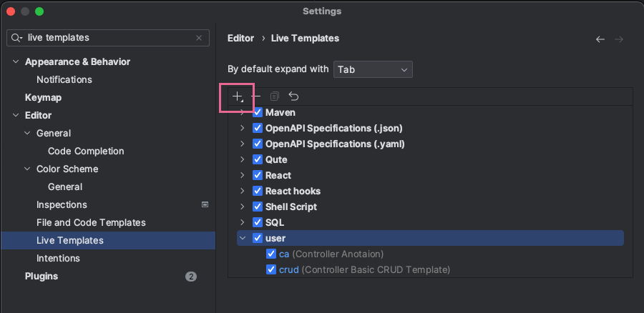Viewport: 644px width, 313px height.
Task: Click the Editor breadcrumb link
Action: point(241,38)
